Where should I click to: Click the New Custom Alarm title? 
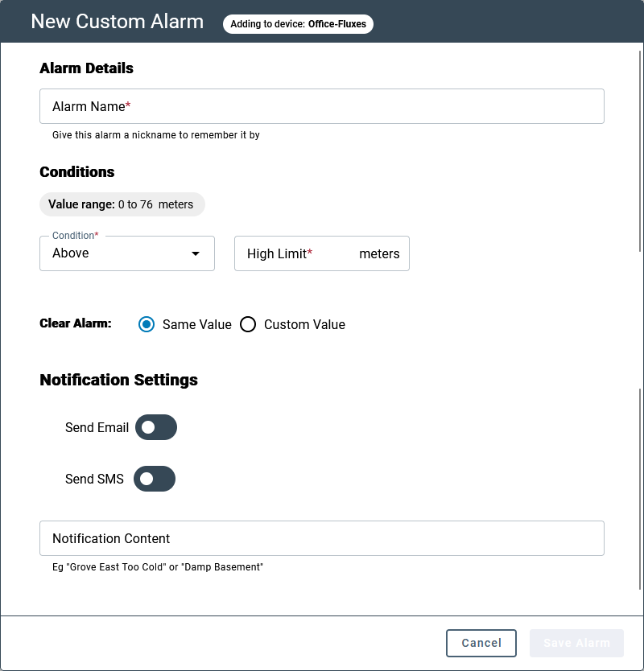pos(118,22)
